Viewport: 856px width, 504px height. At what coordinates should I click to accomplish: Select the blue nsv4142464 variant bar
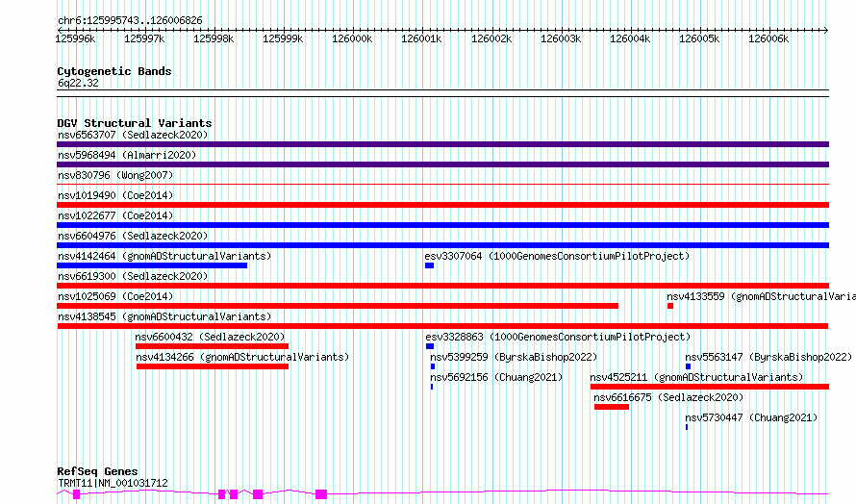pos(152,265)
